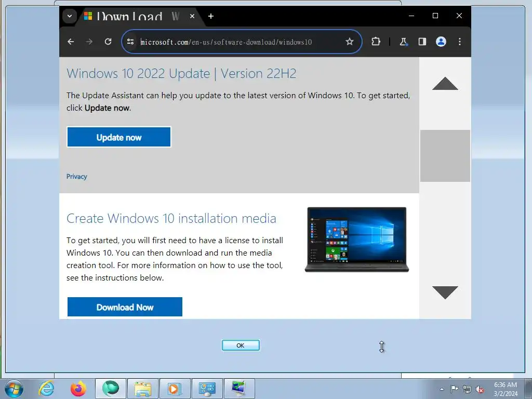Open Windows Explorer folder in taskbar
Image resolution: width=532 pixels, height=399 pixels.
[x=143, y=389]
